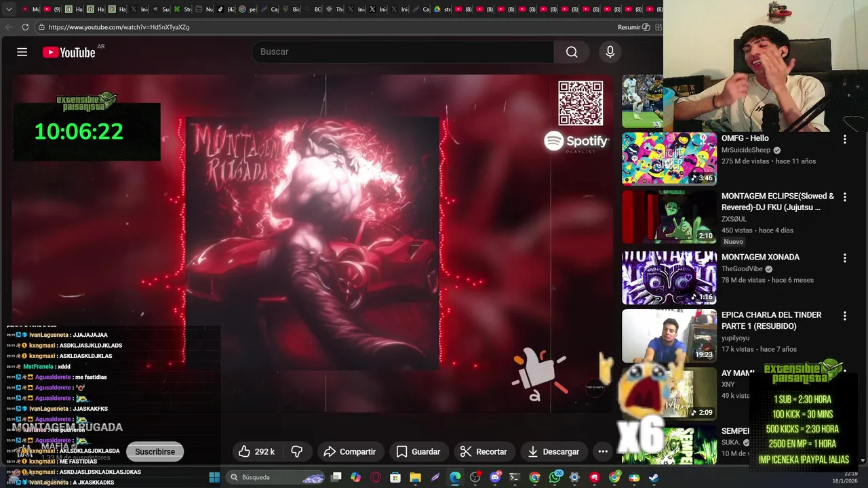868x488 pixels.
Task: Switch to the 'Bic' maps browser tab
Action: point(291,9)
